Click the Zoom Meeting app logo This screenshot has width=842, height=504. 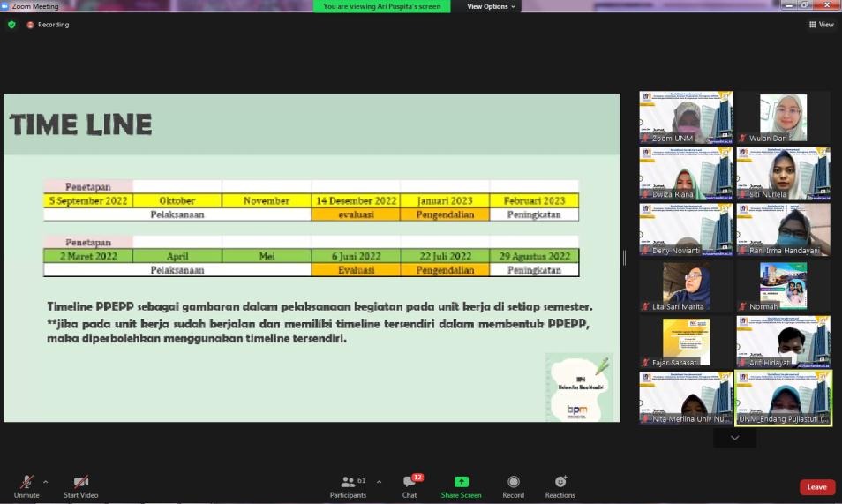click(x=5, y=6)
